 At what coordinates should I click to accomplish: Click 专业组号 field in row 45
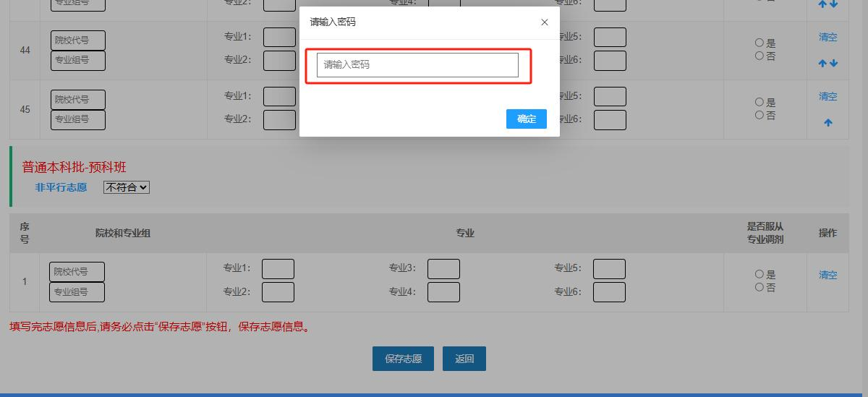point(78,120)
